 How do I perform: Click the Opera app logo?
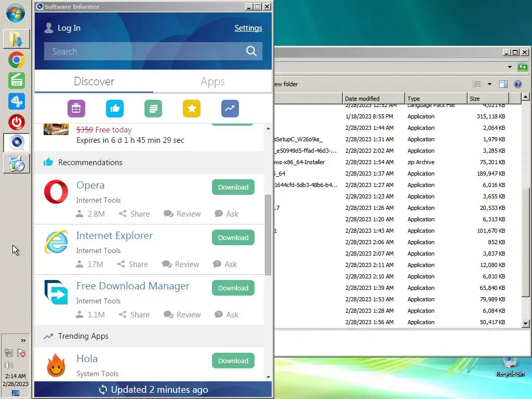[x=56, y=192]
